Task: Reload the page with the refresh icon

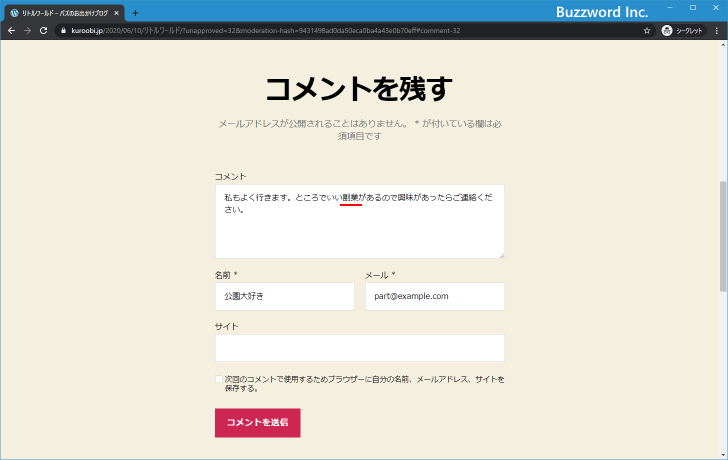Action: 44,31
